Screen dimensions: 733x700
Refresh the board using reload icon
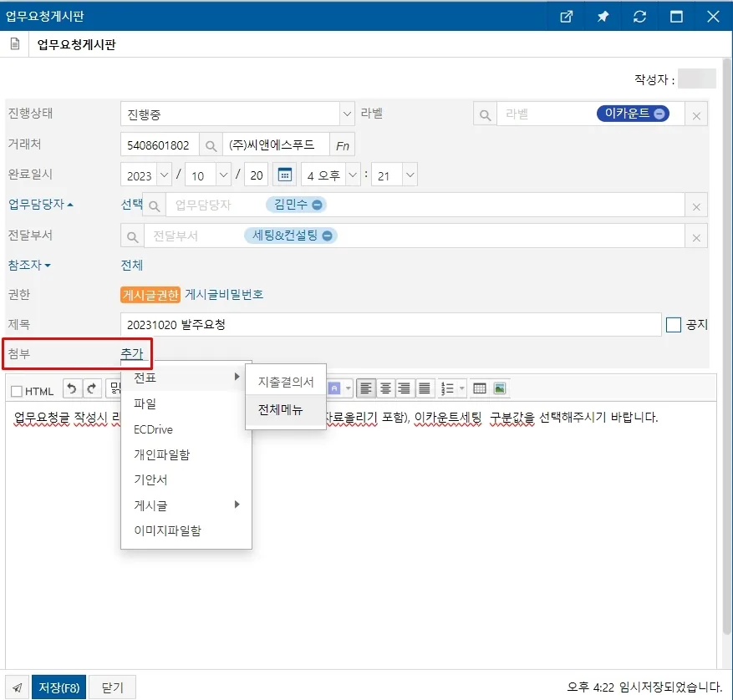[639, 17]
